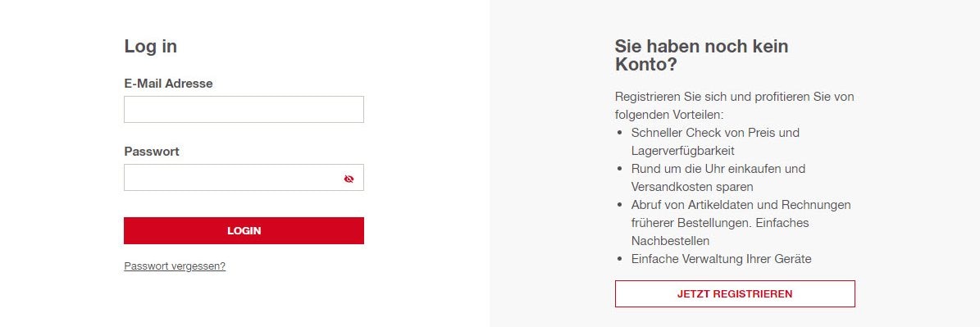Focus the Passwort input field
Viewport: 980px width, 327px height.
[244, 177]
